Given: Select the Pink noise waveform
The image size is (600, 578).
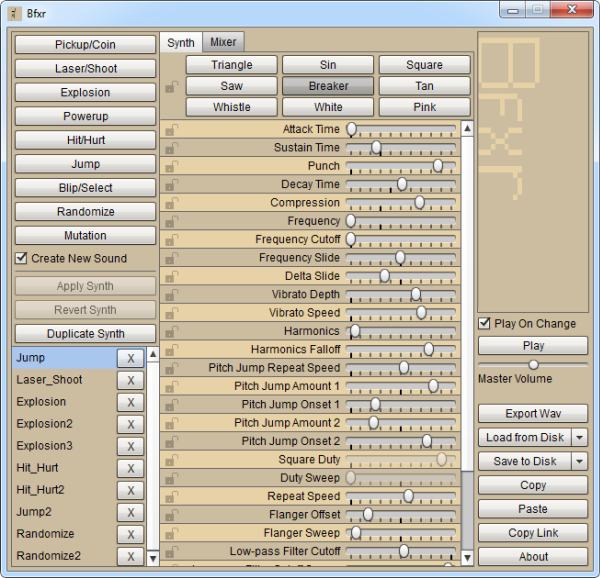Looking at the screenshot, I should [x=424, y=107].
